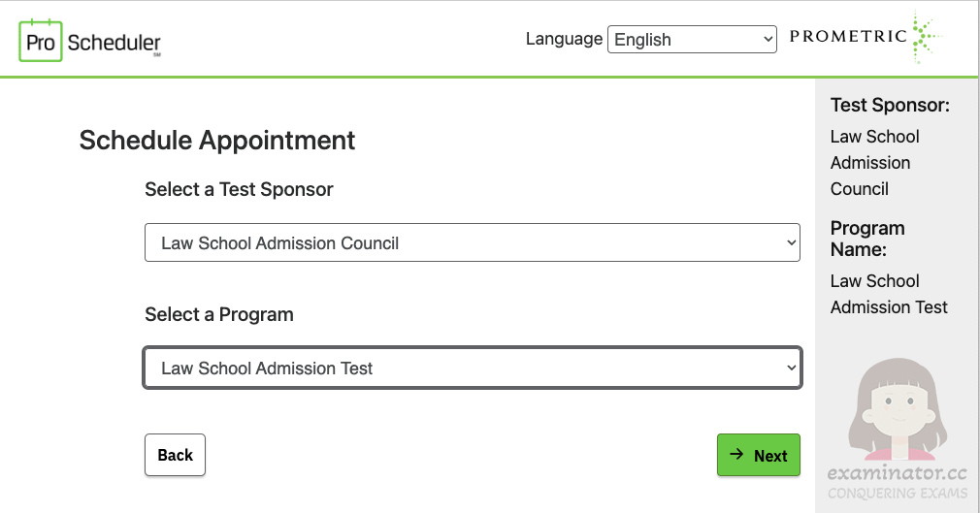Click the arrow icon on Next button
The image size is (980, 513).
736,454
